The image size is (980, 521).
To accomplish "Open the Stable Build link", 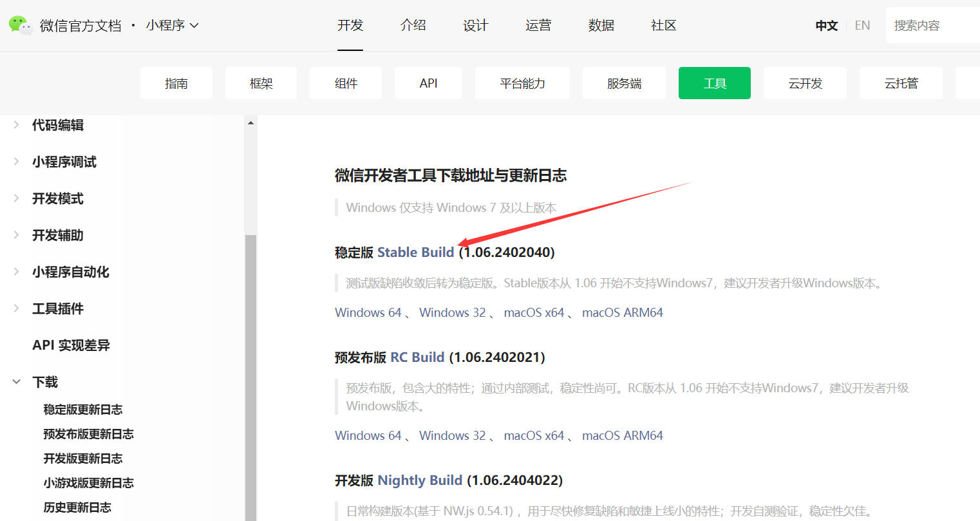I will click(x=415, y=252).
